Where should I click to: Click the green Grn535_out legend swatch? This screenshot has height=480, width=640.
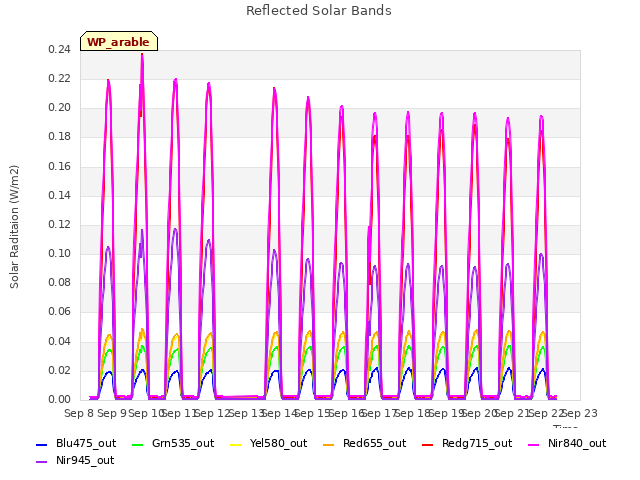tap(138, 444)
